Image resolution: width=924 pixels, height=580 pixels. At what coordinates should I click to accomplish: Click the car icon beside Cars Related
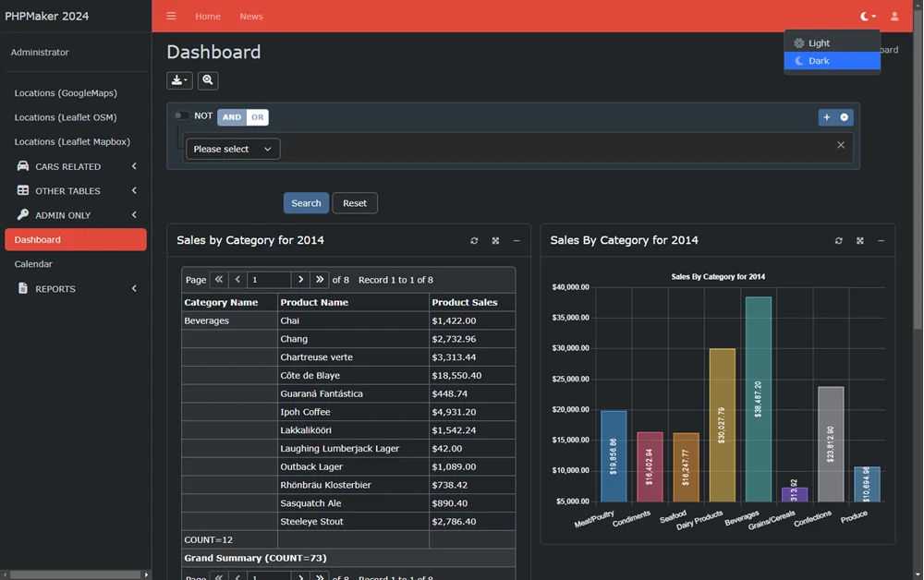[x=23, y=166]
